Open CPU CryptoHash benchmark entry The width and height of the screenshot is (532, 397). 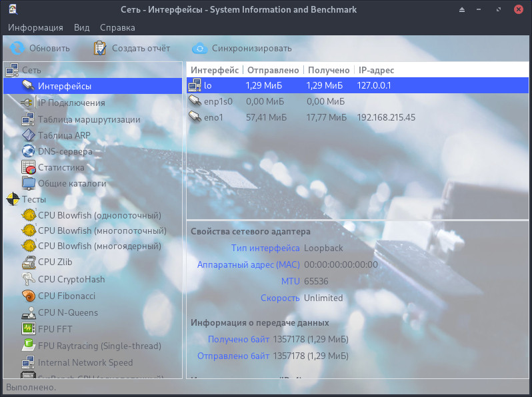point(71,279)
